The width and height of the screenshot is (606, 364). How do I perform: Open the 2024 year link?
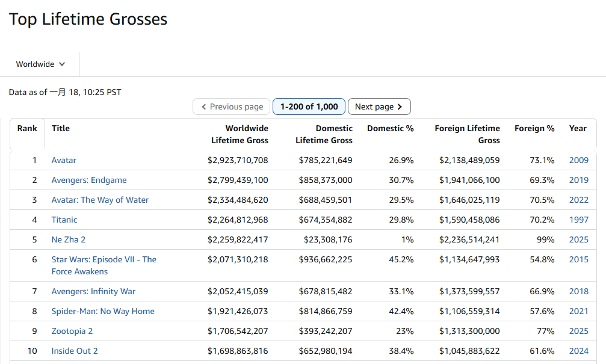[x=578, y=351]
